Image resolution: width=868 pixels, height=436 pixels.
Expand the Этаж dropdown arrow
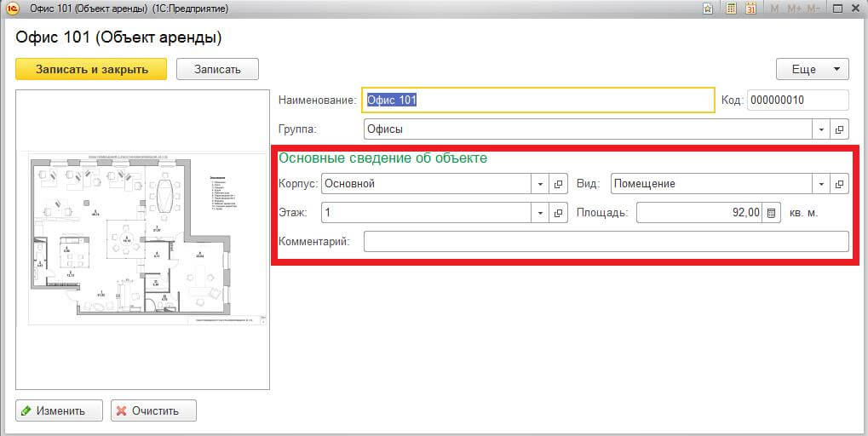coord(540,213)
